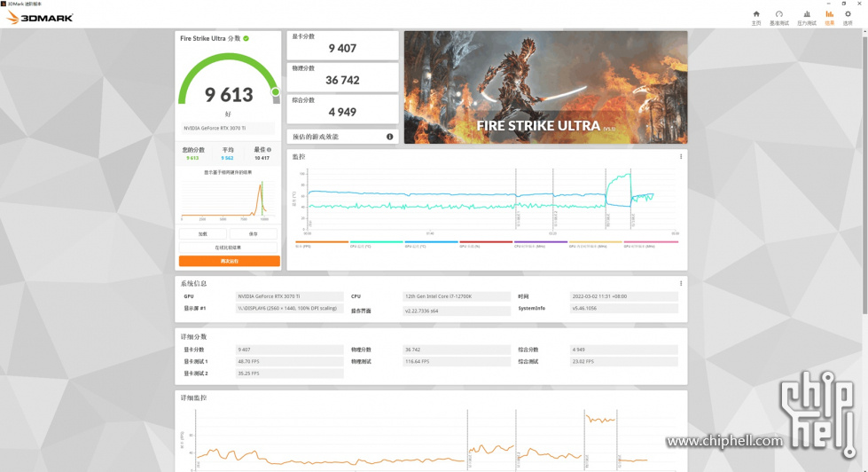Click the combined score value 4 949
868x472 pixels.
click(342, 112)
